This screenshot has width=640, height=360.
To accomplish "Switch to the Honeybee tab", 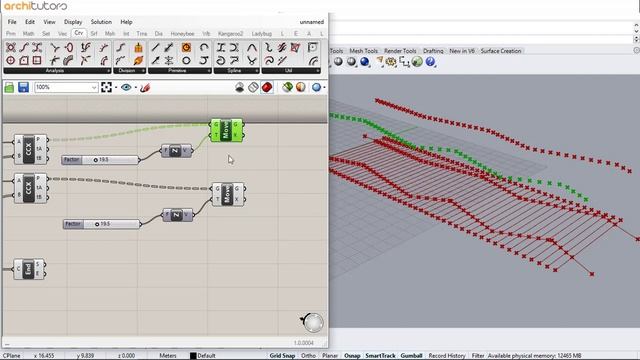I will pos(182,33).
